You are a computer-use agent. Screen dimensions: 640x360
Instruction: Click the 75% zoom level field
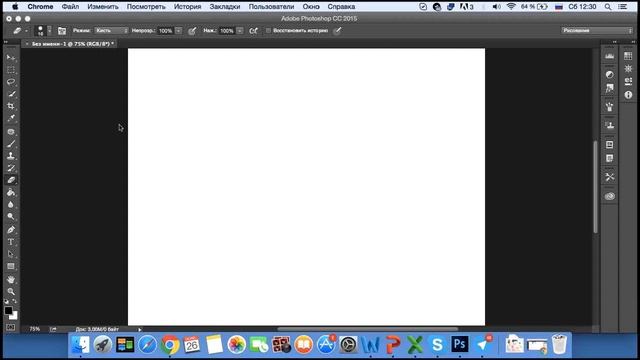click(x=35, y=329)
